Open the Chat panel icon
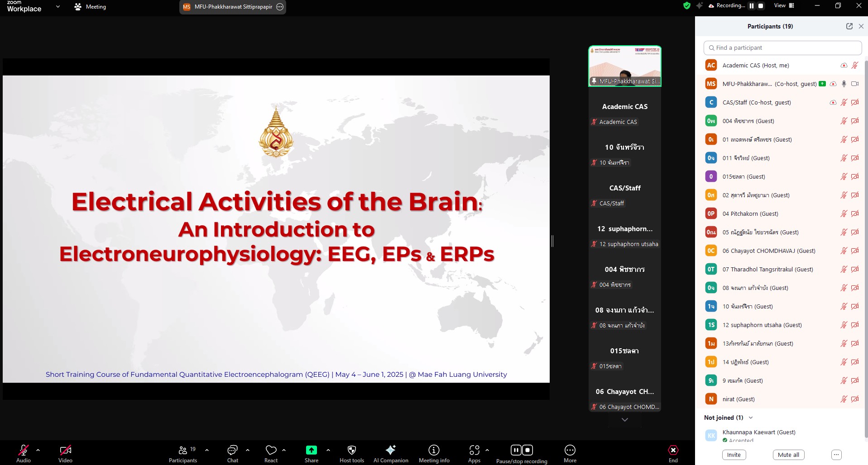Viewport: 868px width, 465px height. 232,450
